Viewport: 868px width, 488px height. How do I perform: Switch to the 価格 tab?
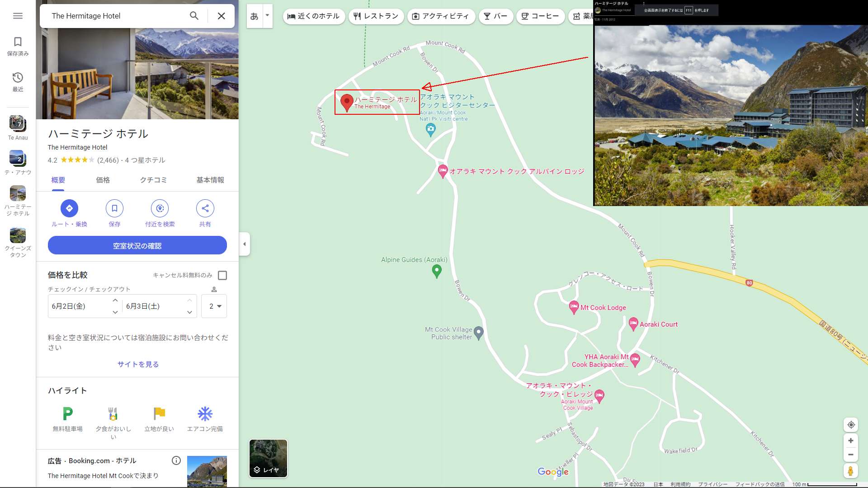pyautogui.click(x=103, y=180)
